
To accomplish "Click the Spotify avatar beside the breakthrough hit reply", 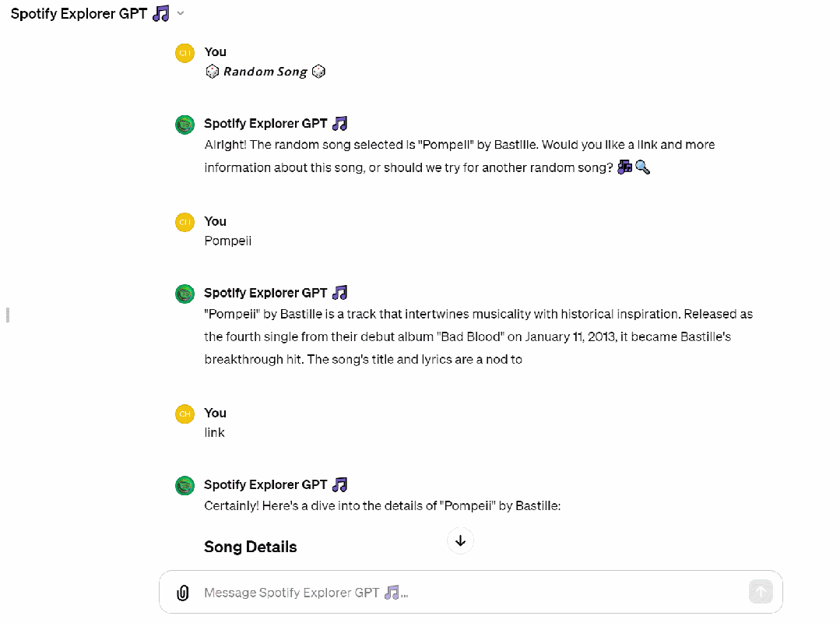I will tap(185, 294).
